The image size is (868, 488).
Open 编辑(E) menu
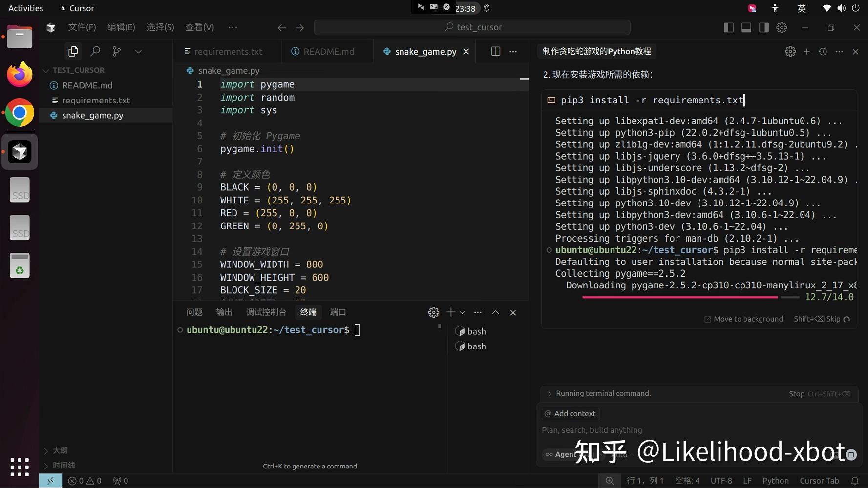[x=121, y=27]
